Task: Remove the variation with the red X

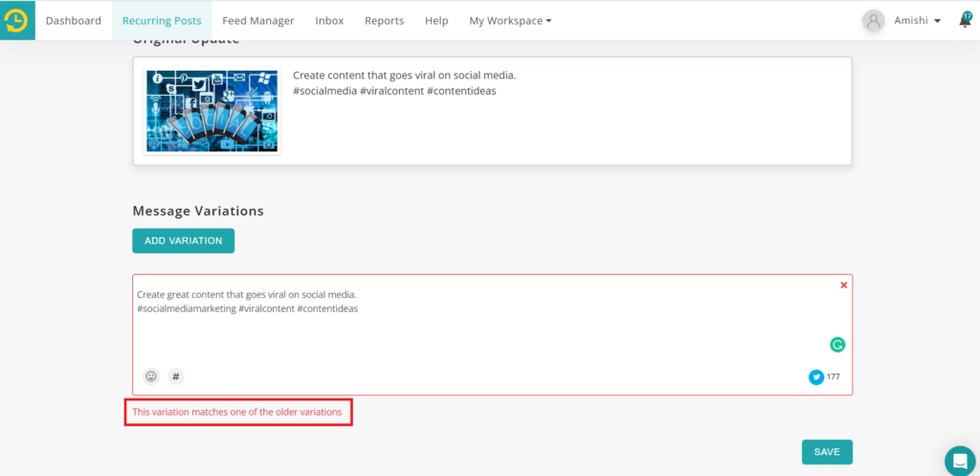Action: click(844, 285)
